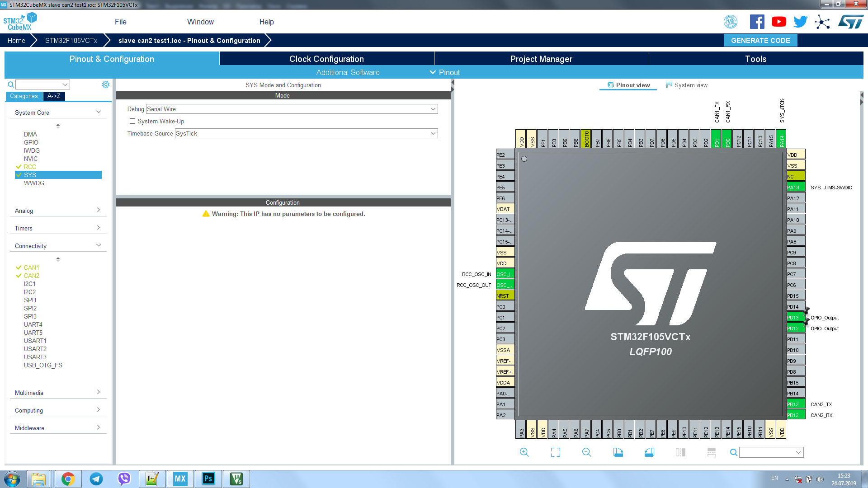Rotate pinout counter-clockwise icon
Image resolution: width=868 pixels, height=488 pixels.
[649, 452]
